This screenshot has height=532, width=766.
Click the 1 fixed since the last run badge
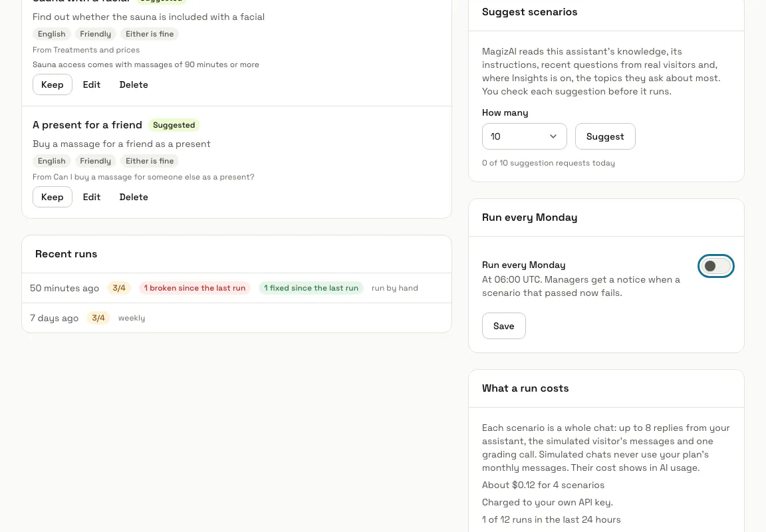(311, 288)
